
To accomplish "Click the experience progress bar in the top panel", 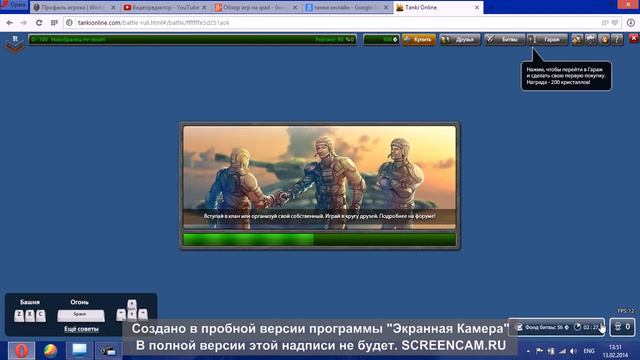I will 192,40.
